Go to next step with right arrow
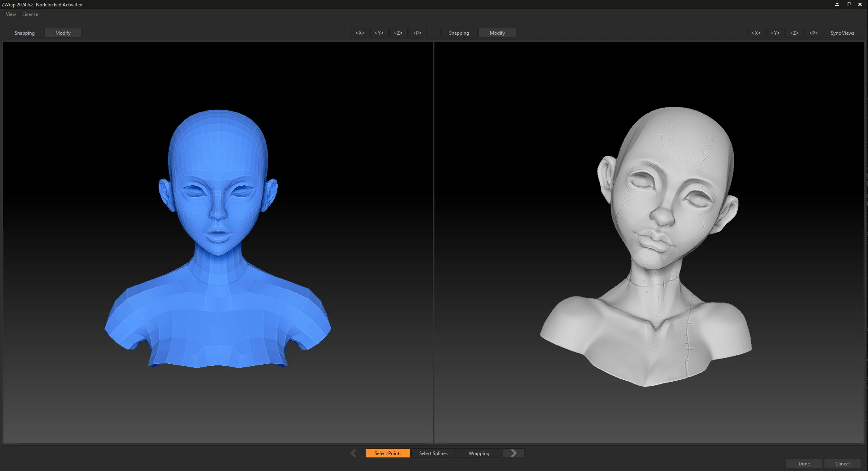The width and height of the screenshot is (868, 471). pyautogui.click(x=513, y=453)
